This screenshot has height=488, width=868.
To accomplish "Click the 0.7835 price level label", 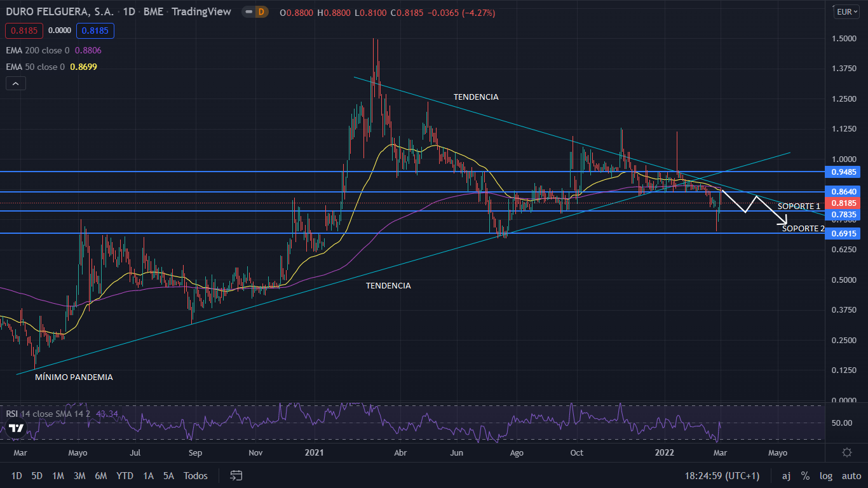I will [x=844, y=215].
